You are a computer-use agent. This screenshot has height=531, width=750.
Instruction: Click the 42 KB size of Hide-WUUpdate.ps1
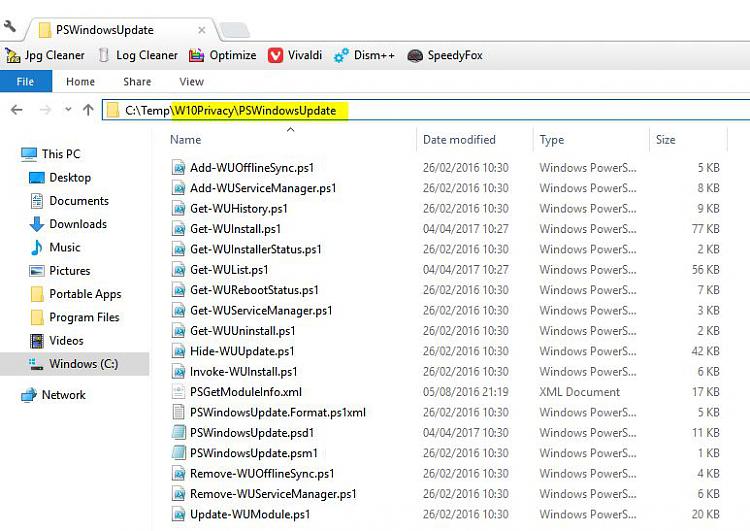pyautogui.click(x=706, y=351)
